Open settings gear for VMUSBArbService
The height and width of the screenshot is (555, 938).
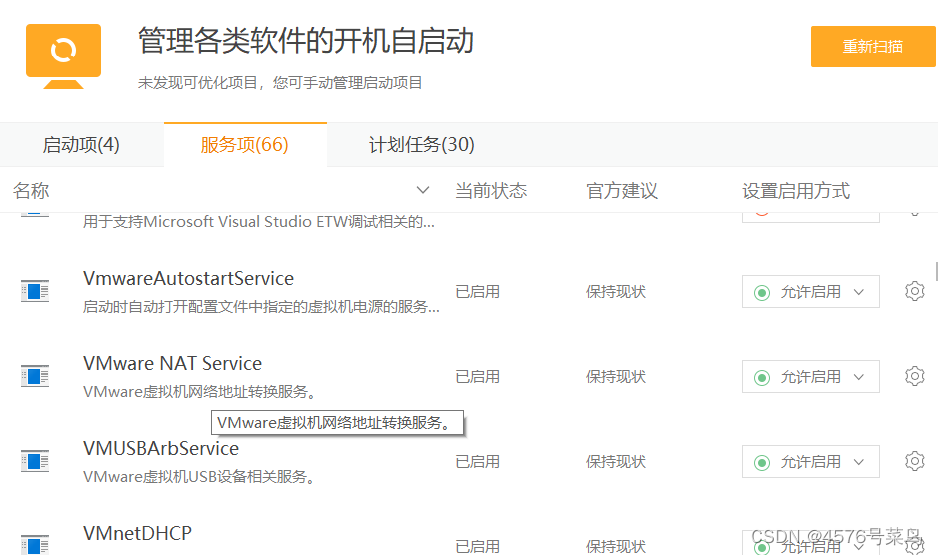coord(915,461)
